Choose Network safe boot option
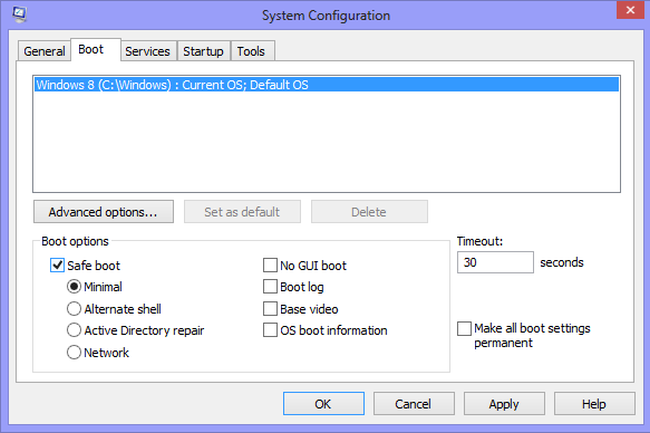 coord(74,352)
